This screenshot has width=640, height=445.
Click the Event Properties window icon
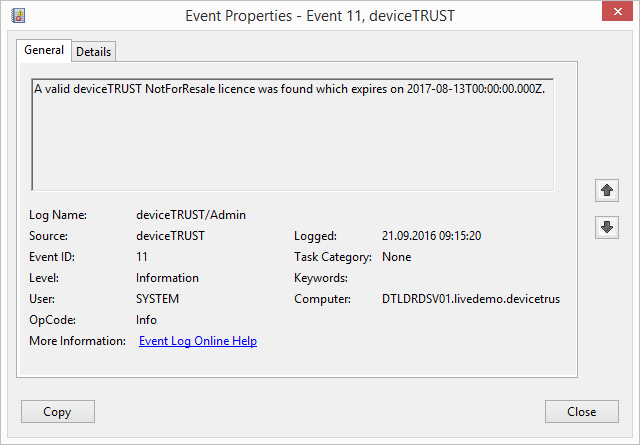click(x=18, y=15)
